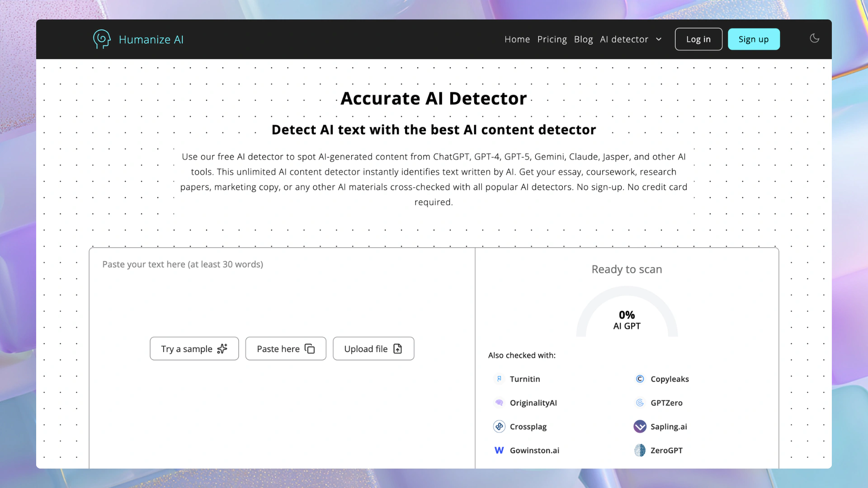This screenshot has height=488, width=868.
Task: Click the Gowinston.ai W icon
Action: click(499, 450)
